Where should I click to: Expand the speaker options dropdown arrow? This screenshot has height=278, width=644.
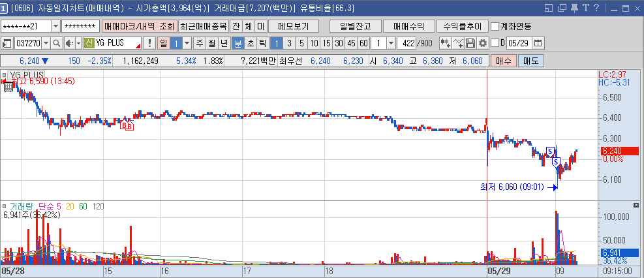pos(78,43)
